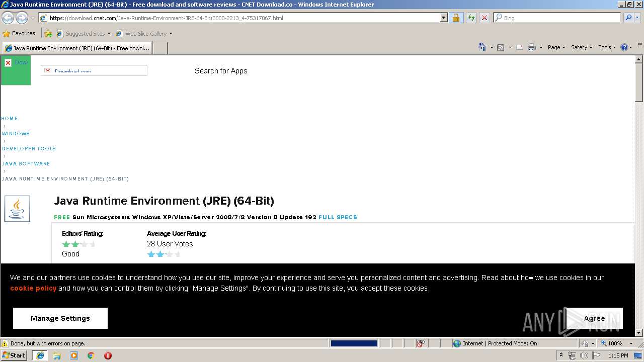644x362 pixels.
Task: Click the network tray icon
Action: click(572, 355)
